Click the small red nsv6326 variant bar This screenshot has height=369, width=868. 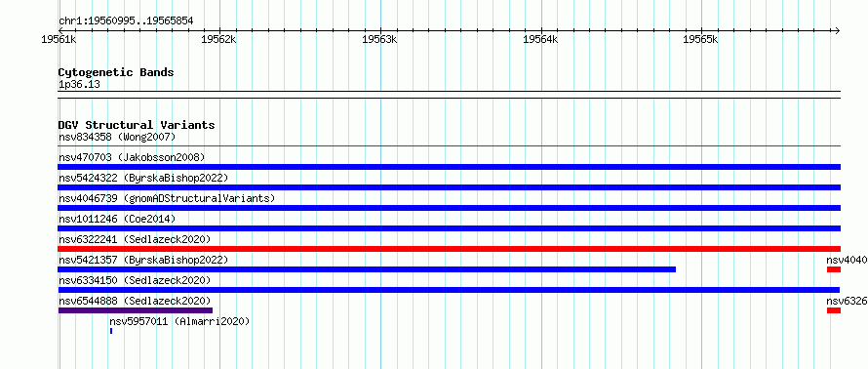834,310
